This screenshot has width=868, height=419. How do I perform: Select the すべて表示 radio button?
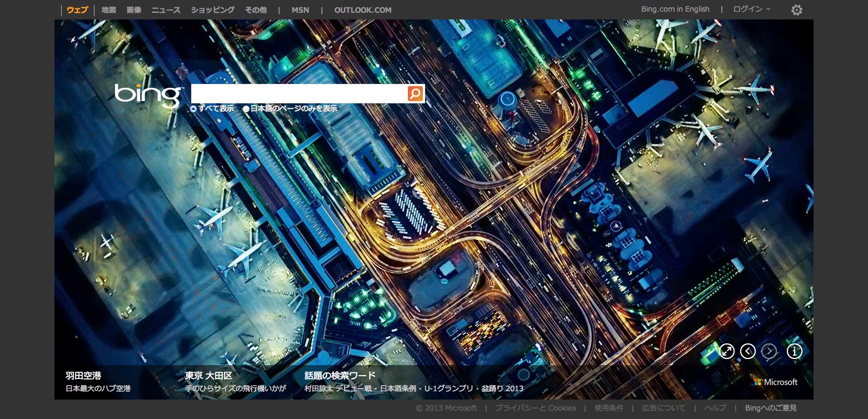[x=193, y=109]
